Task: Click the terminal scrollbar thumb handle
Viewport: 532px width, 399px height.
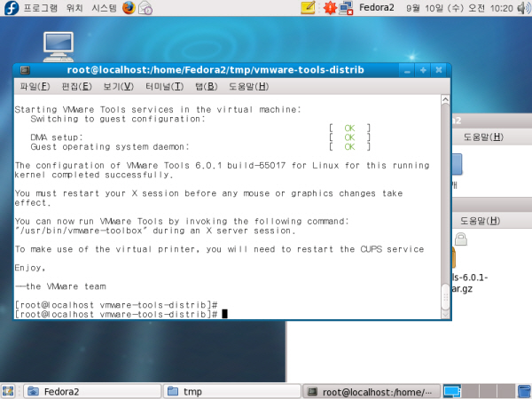Action: [445, 297]
